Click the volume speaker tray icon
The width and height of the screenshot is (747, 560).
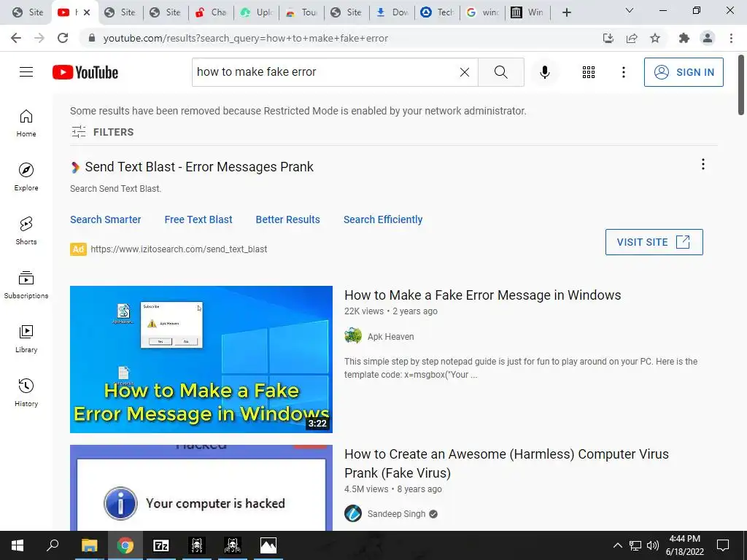[x=653, y=545]
